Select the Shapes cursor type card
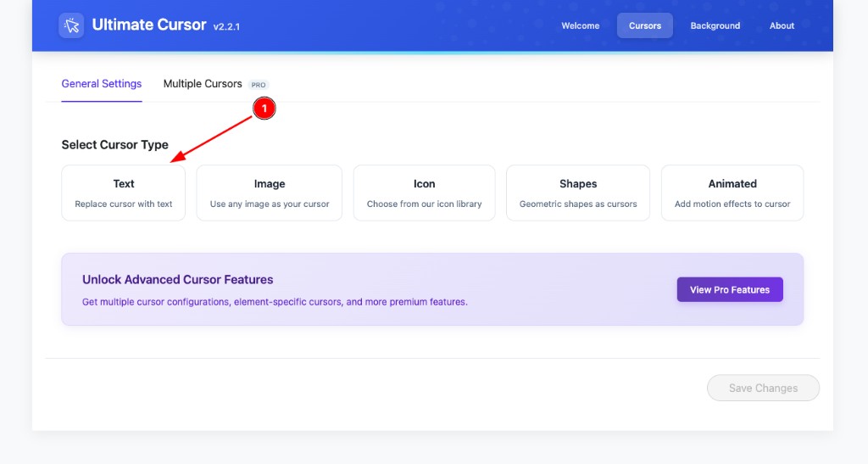Viewport: 868px width, 464px height. (x=578, y=193)
